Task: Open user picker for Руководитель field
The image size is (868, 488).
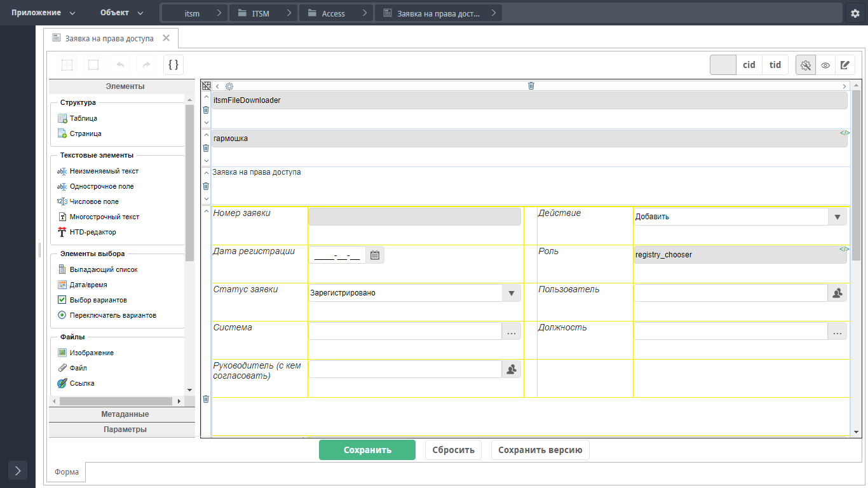Action: tap(512, 369)
